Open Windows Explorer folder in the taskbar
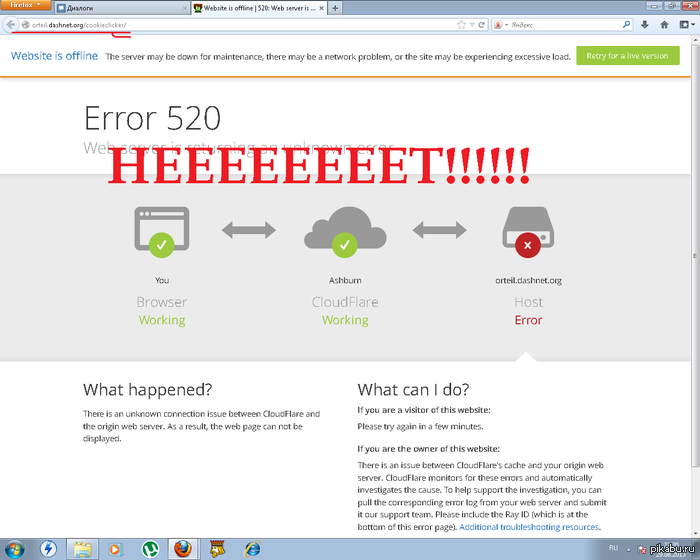Viewport: 700px width, 560px height. (82, 549)
